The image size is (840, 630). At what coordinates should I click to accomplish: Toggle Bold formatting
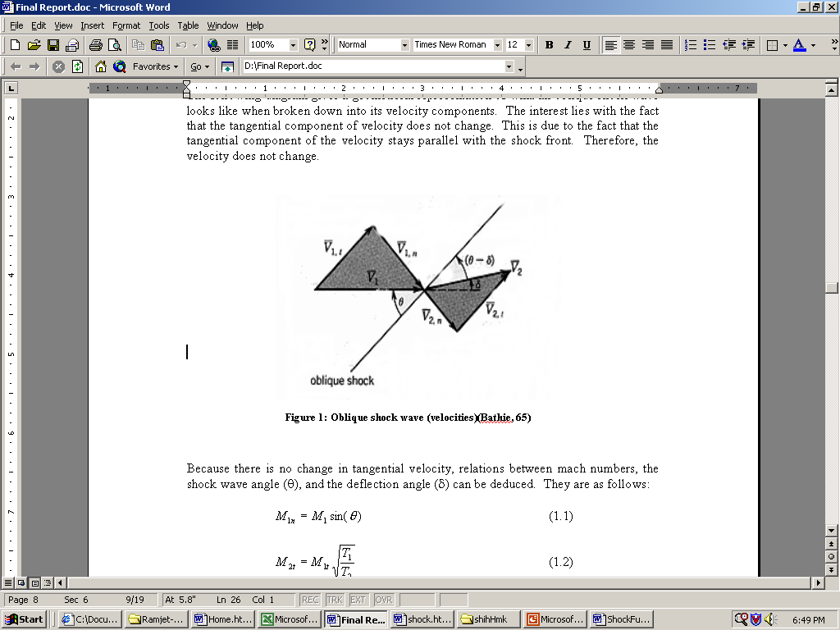[x=549, y=45]
